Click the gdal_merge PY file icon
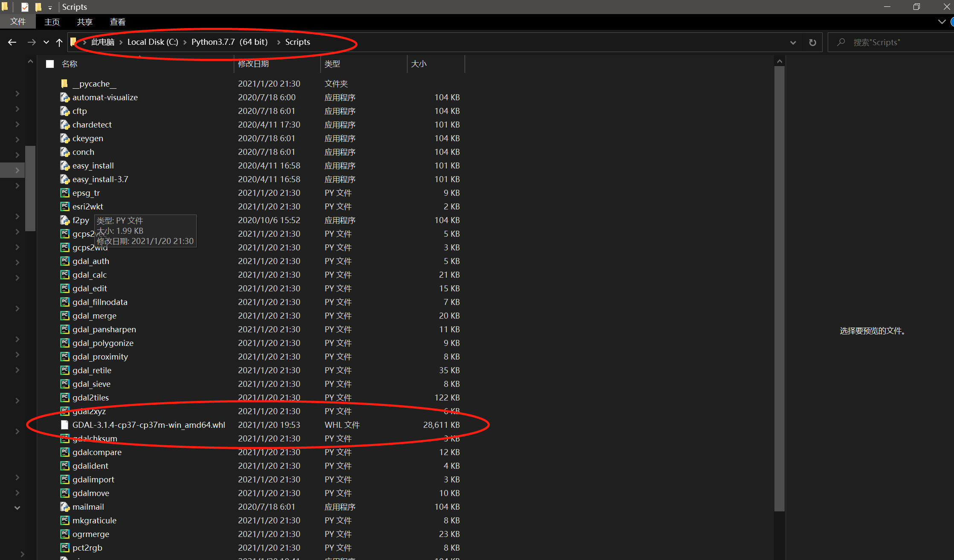 pyautogui.click(x=64, y=316)
